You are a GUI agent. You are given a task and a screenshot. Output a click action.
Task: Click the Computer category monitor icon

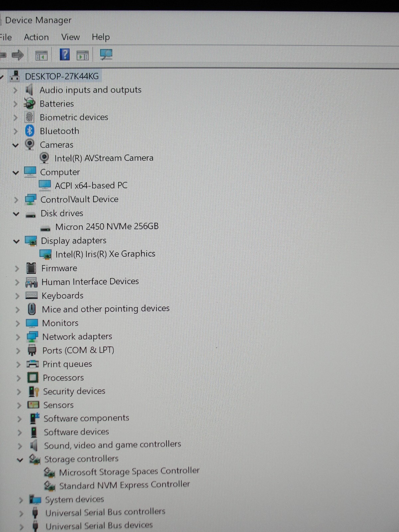(x=30, y=172)
